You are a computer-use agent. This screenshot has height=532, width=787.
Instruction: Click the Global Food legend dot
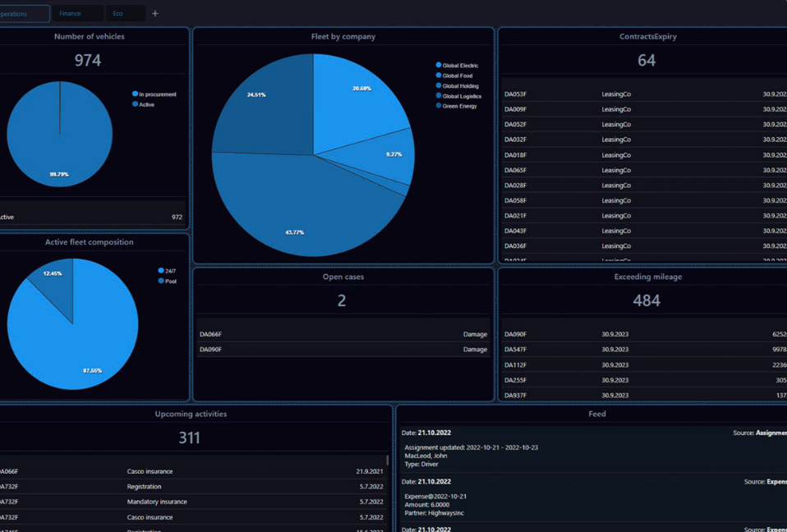(x=439, y=76)
